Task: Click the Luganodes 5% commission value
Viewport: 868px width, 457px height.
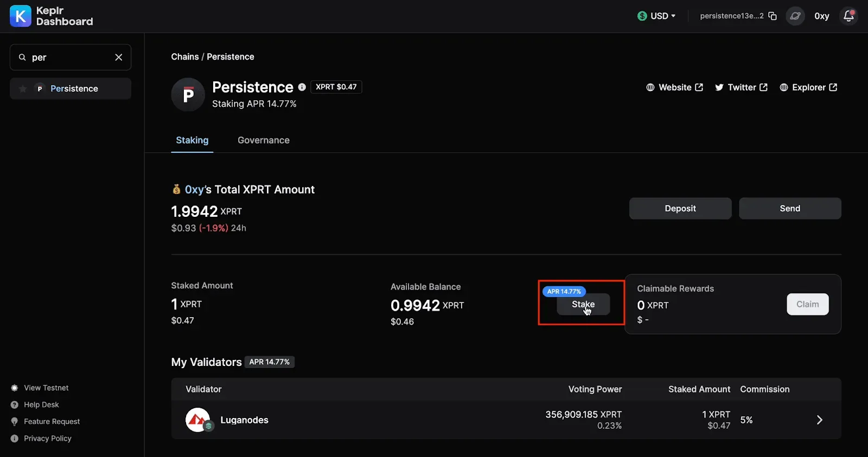Action: tap(746, 420)
